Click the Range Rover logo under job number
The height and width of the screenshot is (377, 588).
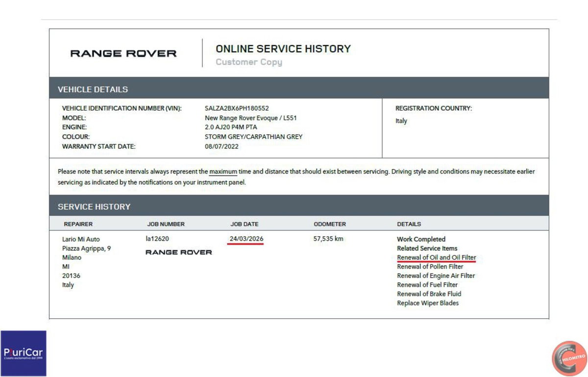(179, 252)
